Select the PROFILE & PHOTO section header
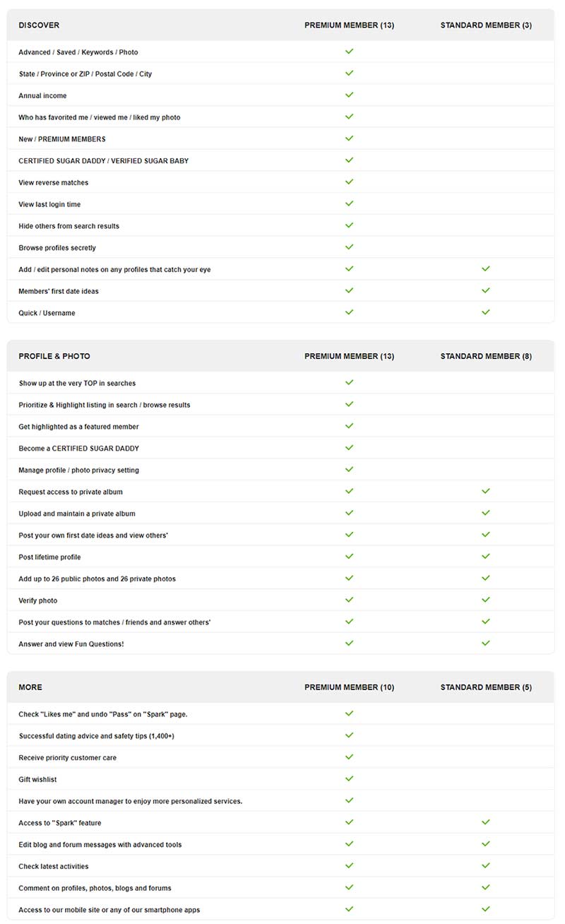565x924 pixels. 54,356
